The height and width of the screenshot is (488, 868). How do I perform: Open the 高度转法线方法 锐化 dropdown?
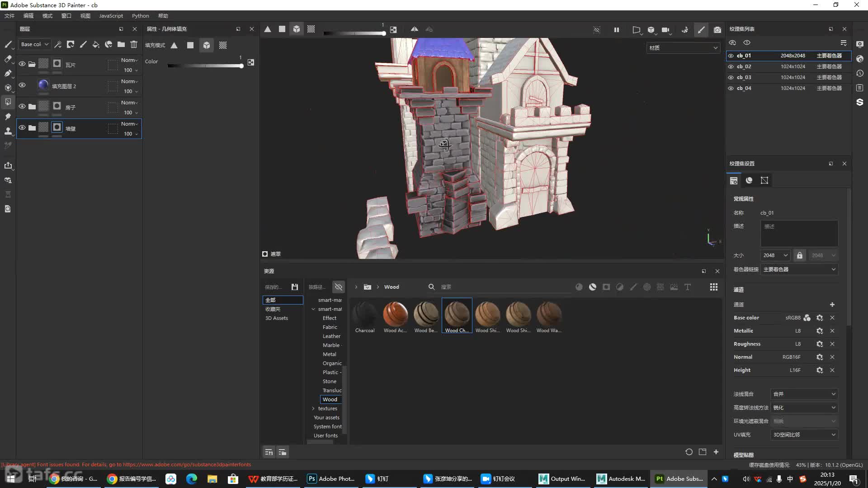(x=804, y=408)
